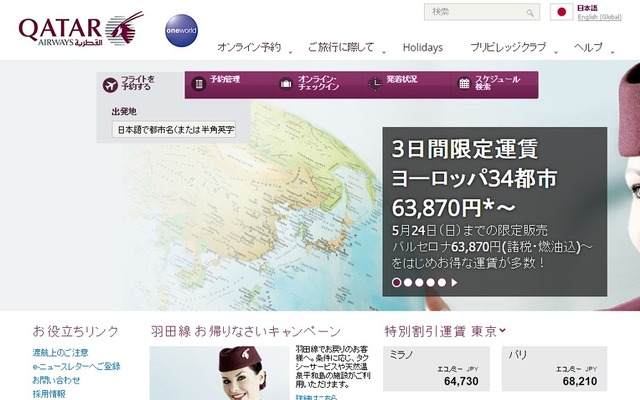Image resolution: width=640 pixels, height=400 pixels.
Task: Click the ミラノ fare card 64,730
Action: [x=436, y=369]
